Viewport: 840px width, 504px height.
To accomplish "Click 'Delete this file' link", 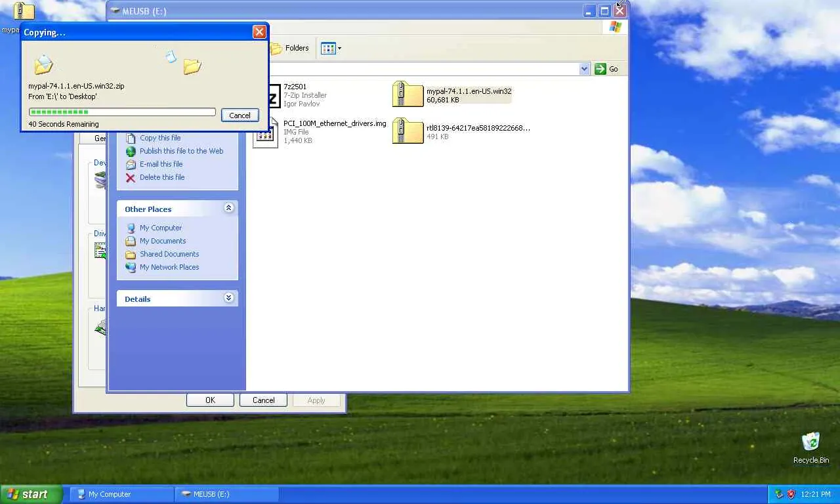I will pos(162,177).
